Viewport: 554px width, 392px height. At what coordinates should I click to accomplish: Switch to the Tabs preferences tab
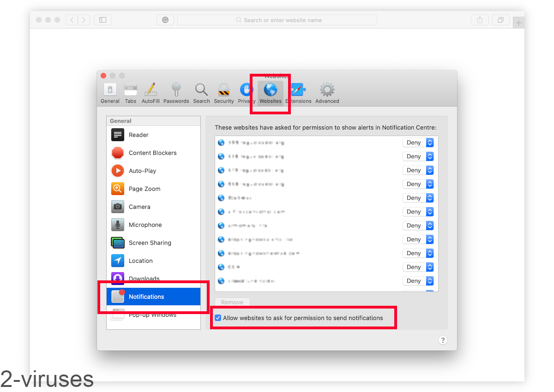[x=131, y=93]
